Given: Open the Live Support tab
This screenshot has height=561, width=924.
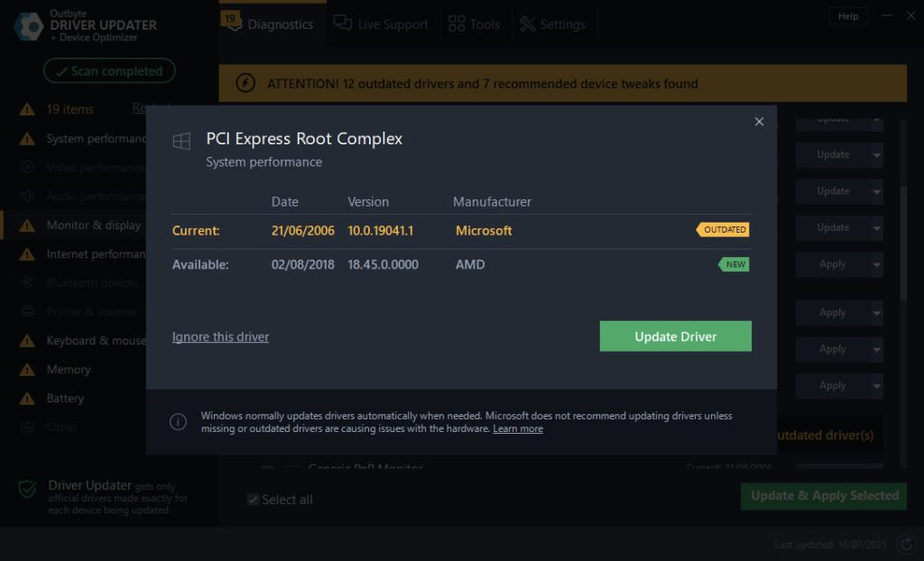Looking at the screenshot, I should click(x=382, y=24).
